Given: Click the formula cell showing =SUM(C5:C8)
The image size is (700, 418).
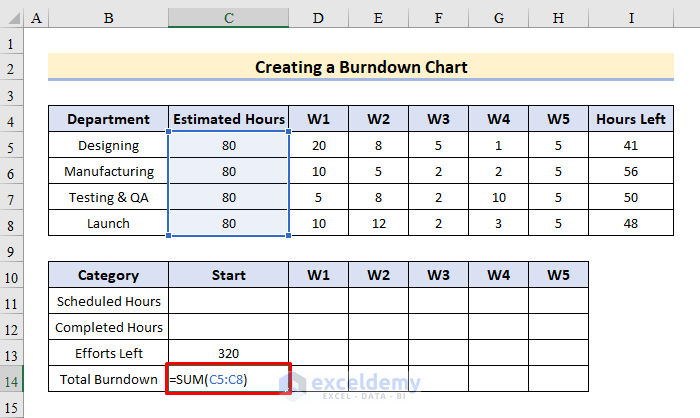Looking at the screenshot, I should click(x=229, y=379).
